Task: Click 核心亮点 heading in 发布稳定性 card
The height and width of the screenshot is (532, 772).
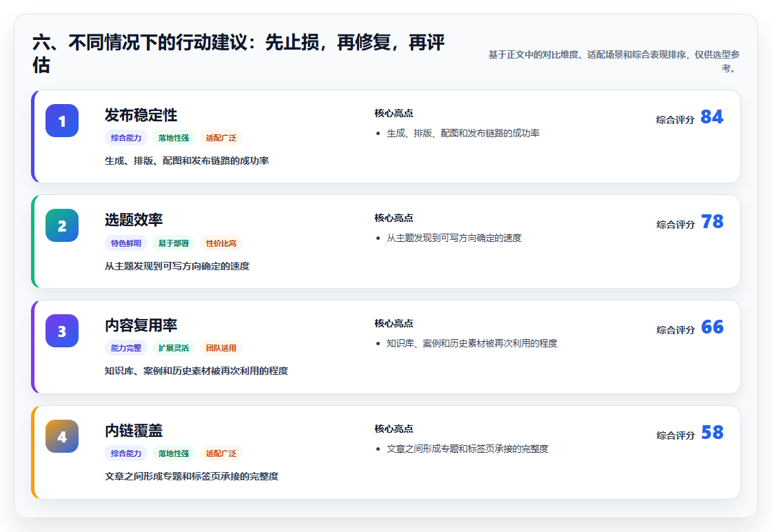Action: (x=394, y=113)
